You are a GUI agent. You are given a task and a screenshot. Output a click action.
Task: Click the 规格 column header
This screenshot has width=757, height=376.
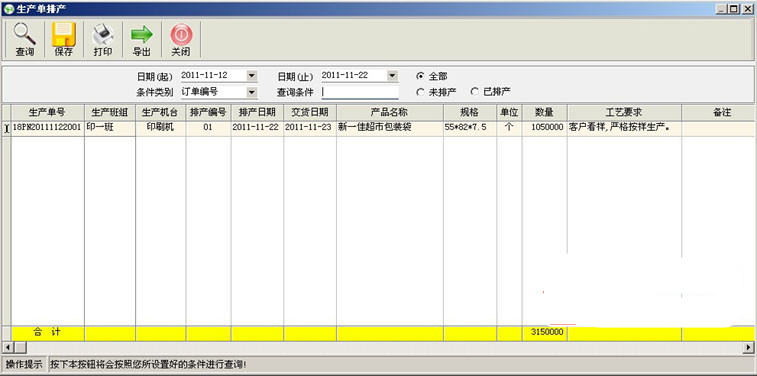(470, 112)
